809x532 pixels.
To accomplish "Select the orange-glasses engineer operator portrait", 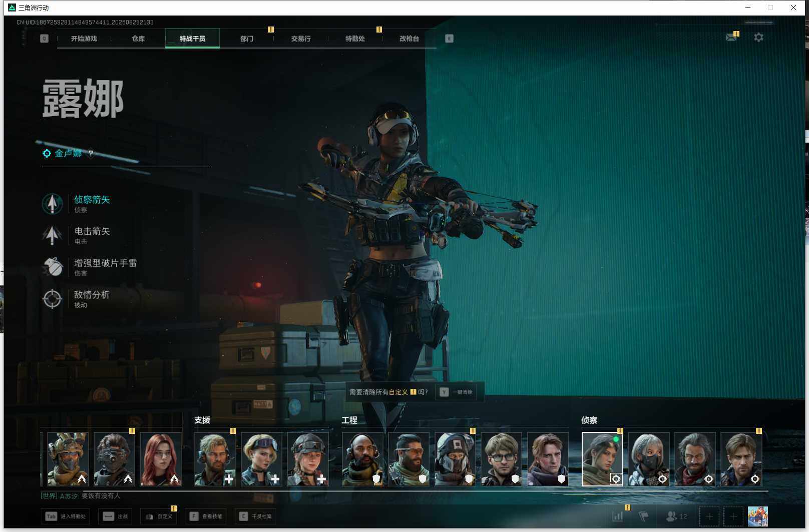I will click(x=409, y=459).
